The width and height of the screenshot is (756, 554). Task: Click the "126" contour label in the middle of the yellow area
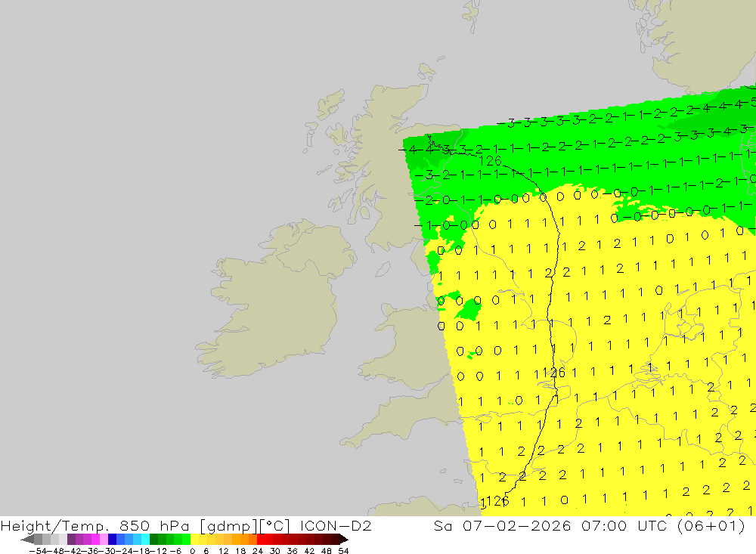click(554, 372)
